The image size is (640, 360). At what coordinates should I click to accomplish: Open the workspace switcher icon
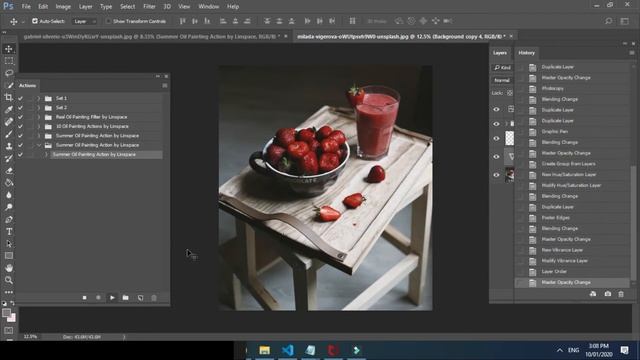tap(624, 21)
